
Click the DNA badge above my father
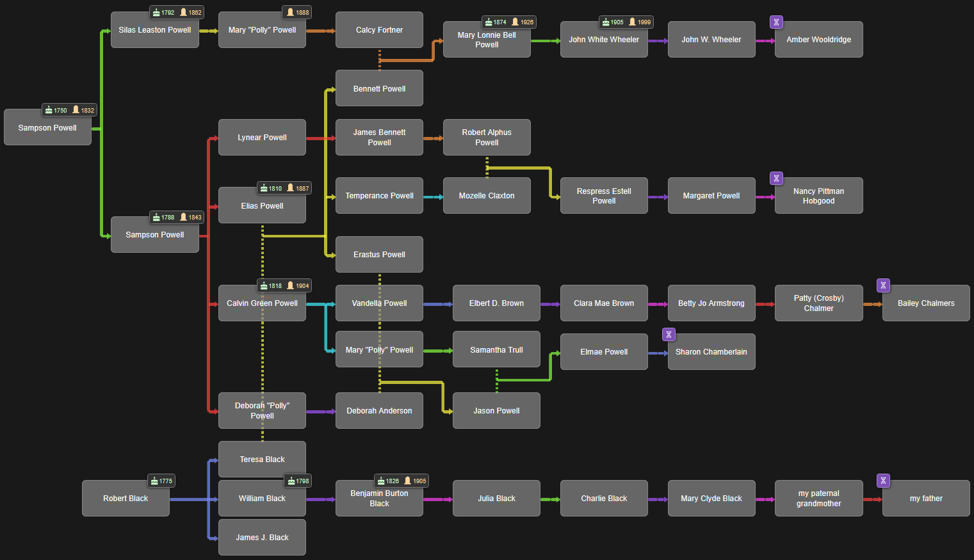pyautogui.click(x=883, y=481)
